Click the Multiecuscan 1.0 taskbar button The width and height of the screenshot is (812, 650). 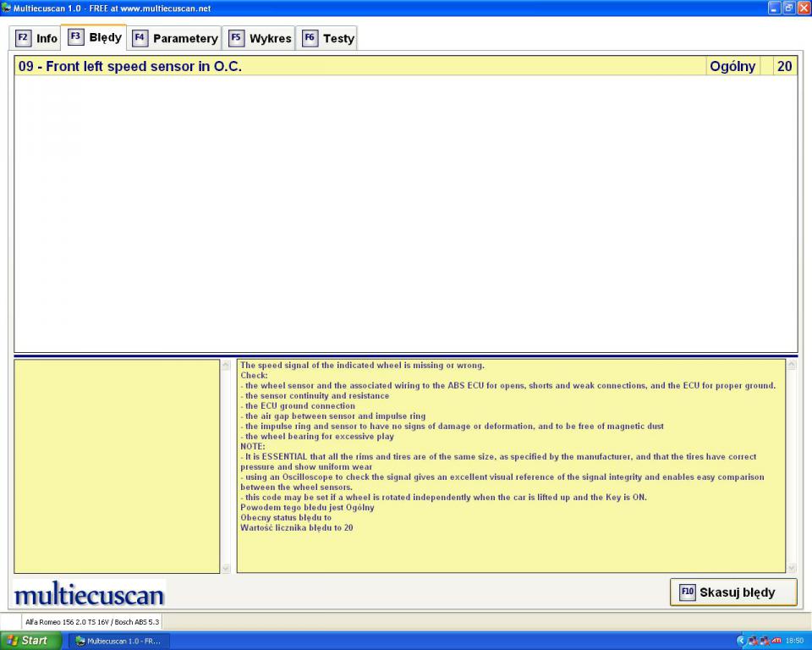tap(118, 642)
